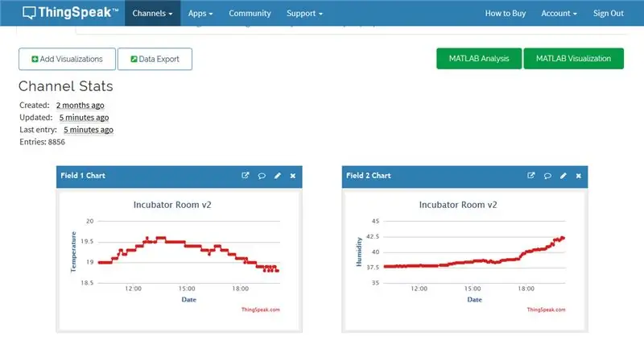Click the Humidity axis label
Viewport: 644px width, 341px height.
(x=359, y=252)
